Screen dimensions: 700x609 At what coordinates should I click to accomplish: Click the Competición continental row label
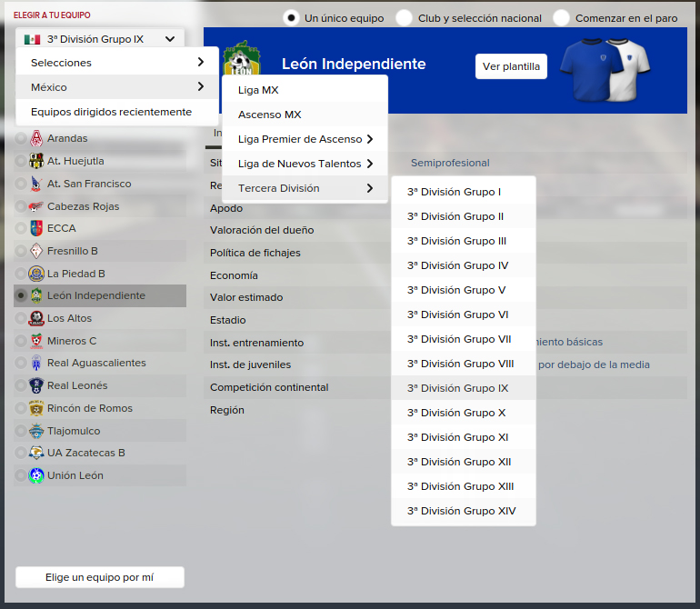coord(269,387)
